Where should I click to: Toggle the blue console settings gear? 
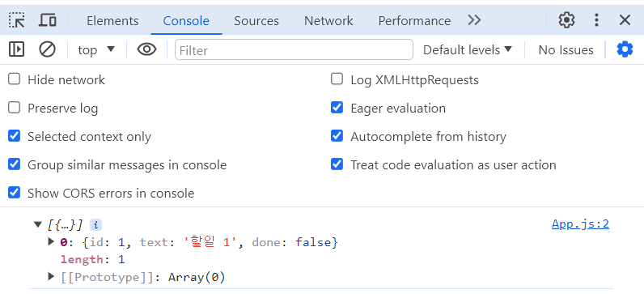625,49
